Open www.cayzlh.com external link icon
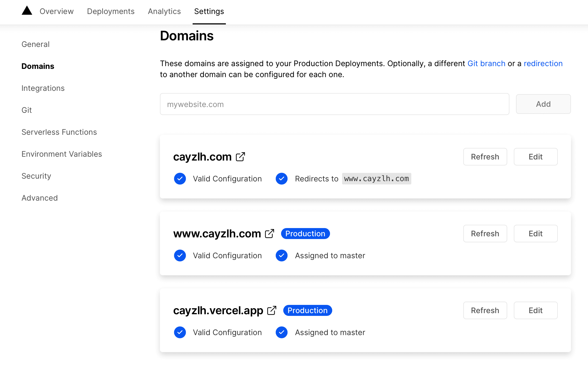This screenshot has width=588, height=365. click(270, 234)
